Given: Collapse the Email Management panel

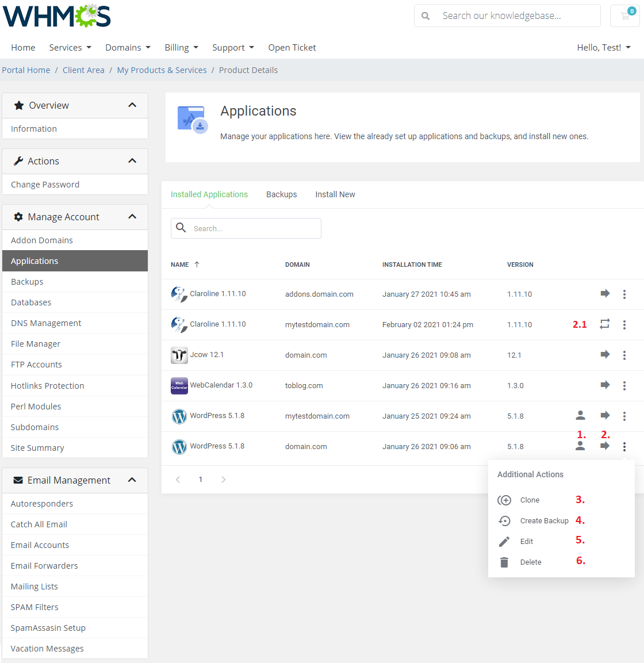Looking at the screenshot, I should coord(132,480).
